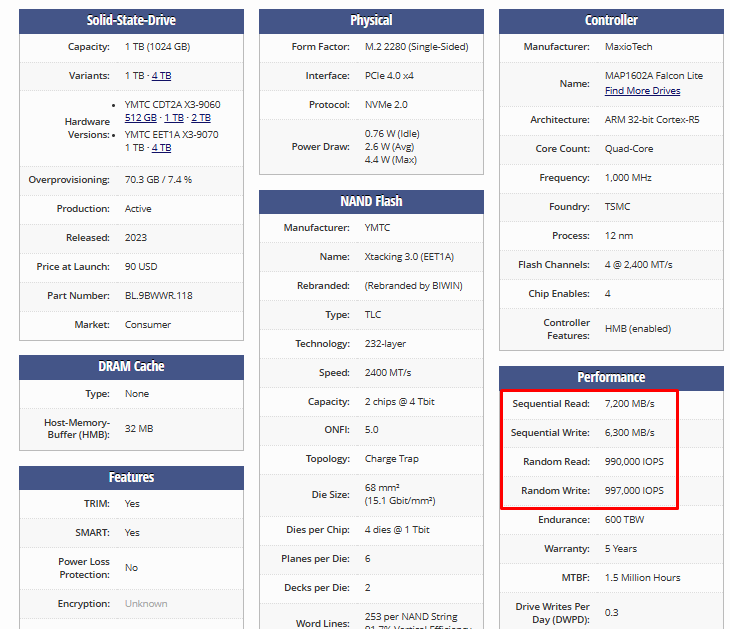Click the text (Rebranded by BIWIN)
The width and height of the screenshot is (730, 629).
[413, 285]
